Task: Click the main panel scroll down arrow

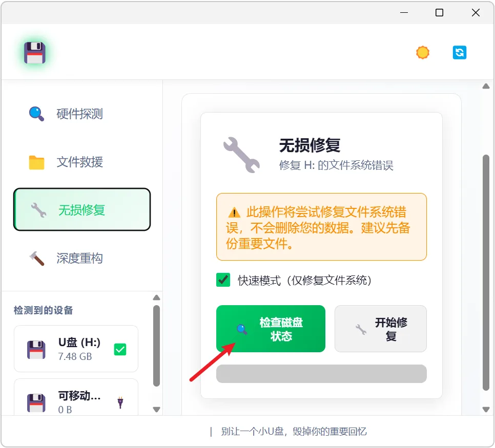Action: [x=486, y=410]
